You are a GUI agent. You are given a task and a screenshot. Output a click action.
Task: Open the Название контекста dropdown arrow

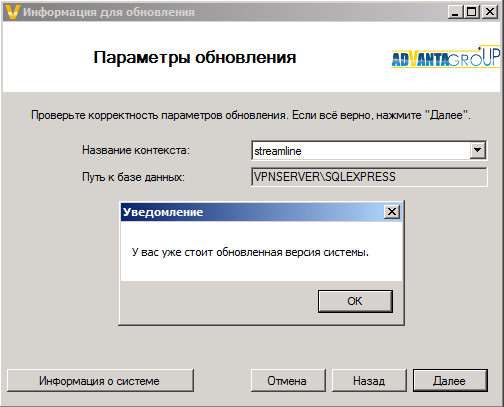click(x=477, y=150)
